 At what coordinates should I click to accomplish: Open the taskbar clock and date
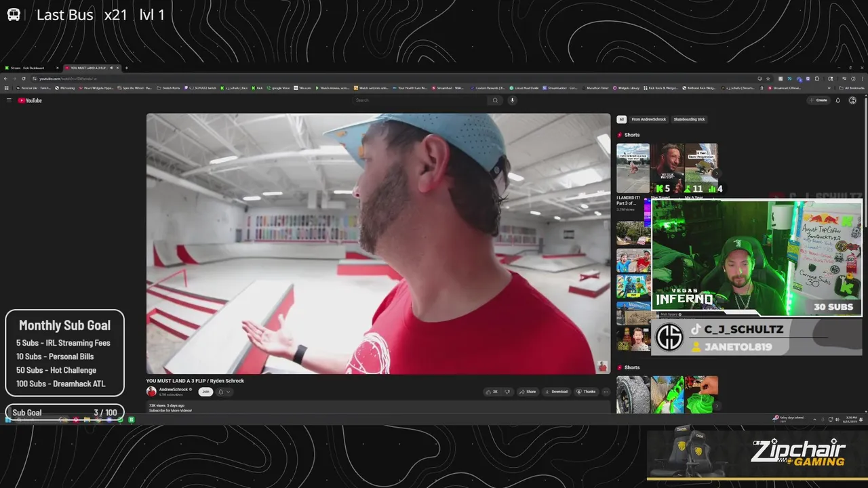pyautogui.click(x=852, y=420)
